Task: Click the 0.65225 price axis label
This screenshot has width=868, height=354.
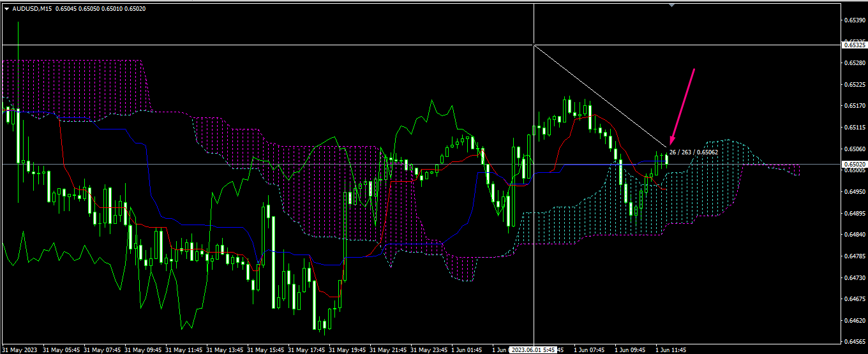Action: (x=855, y=84)
